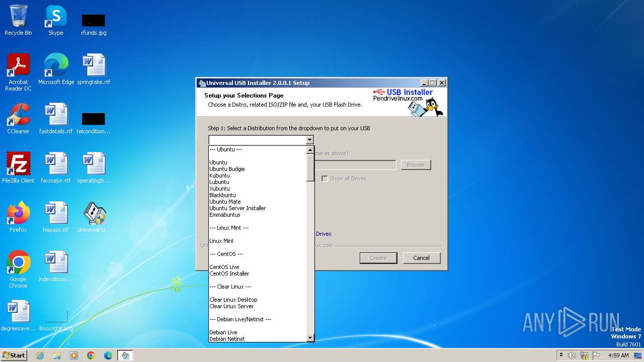Select springtake.rtf document icon
The image size is (644, 362).
94,69
